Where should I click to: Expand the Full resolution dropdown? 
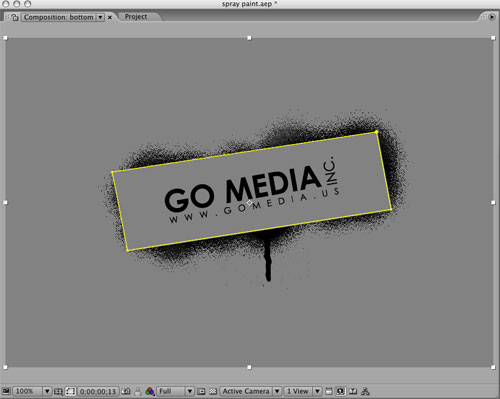(x=175, y=391)
